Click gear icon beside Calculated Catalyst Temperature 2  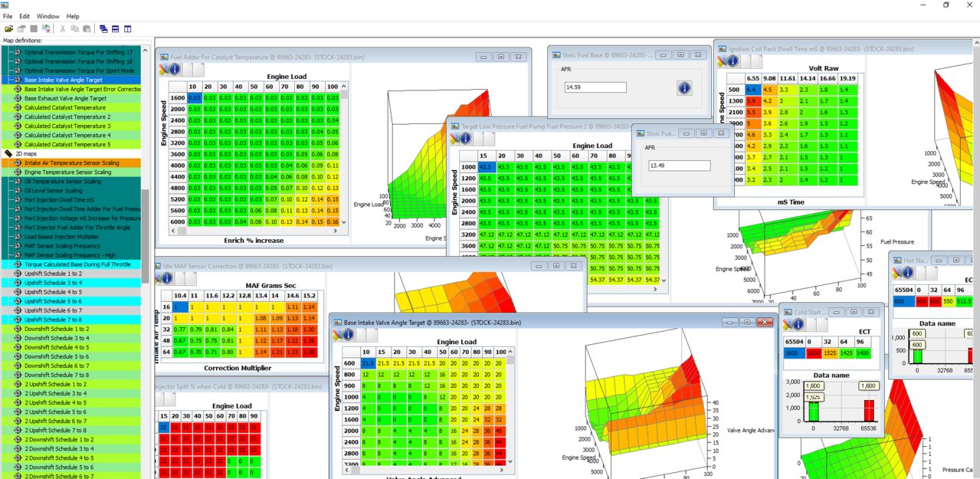click(18, 116)
